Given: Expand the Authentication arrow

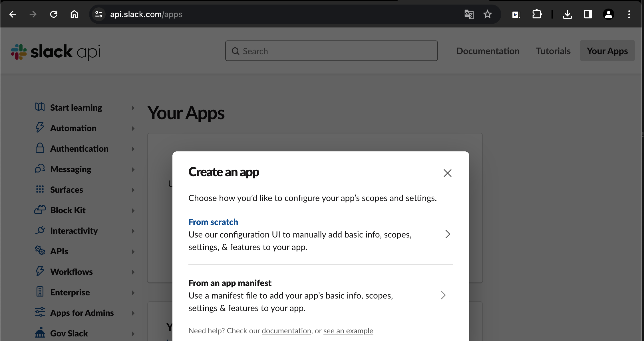Looking at the screenshot, I should click(x=133, y=149).
